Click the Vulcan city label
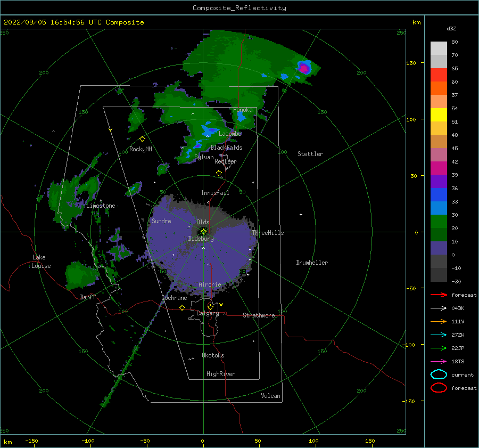The image size is (479, 448). pos(271,396)
